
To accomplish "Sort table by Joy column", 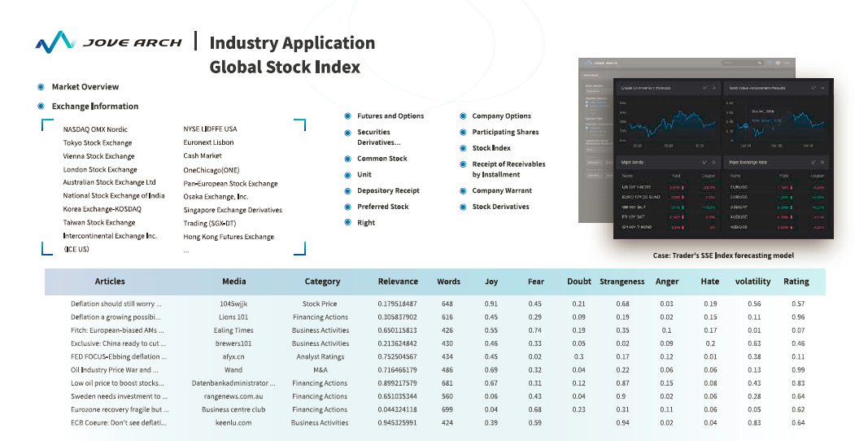I will (x=491, y=282).
